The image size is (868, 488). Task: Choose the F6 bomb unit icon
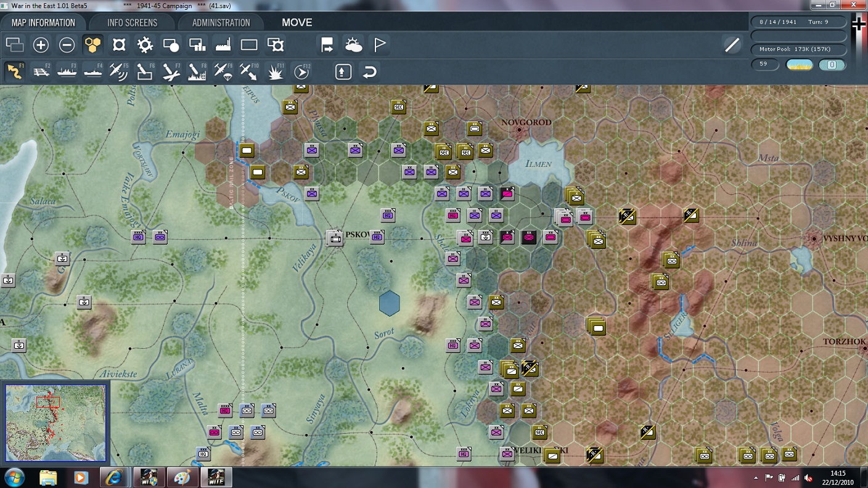click(x=144, y=71)
